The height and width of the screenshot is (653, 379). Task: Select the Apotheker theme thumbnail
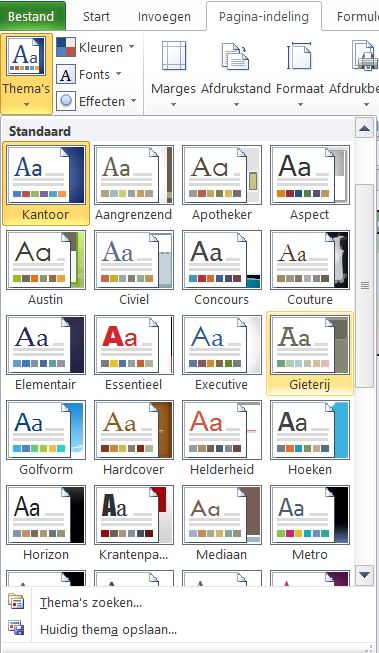point(222,175)
